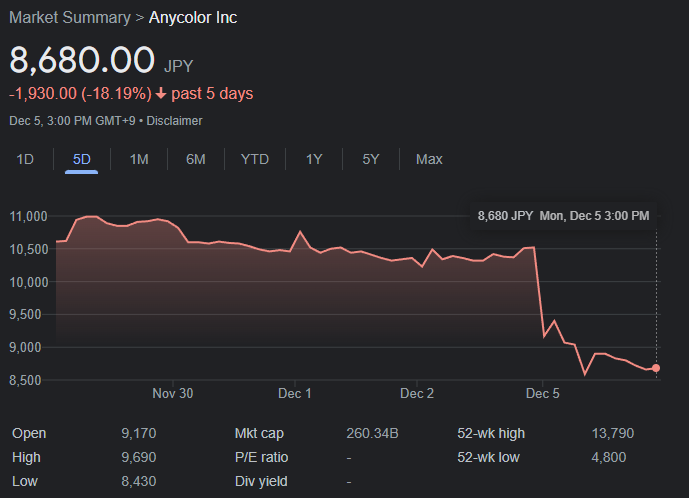Click the Open value 9,170
Viewport: 689px width, 498px height.
139,433
